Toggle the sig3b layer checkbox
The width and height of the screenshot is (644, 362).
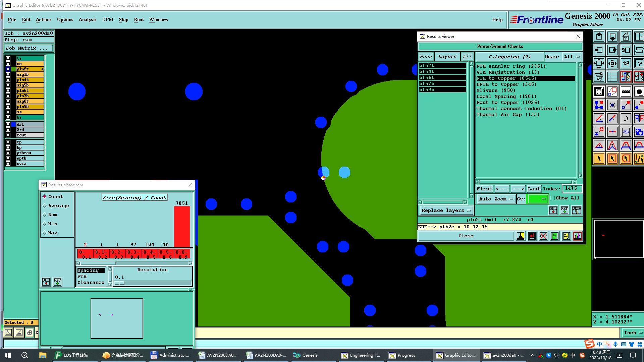(8, 74)
